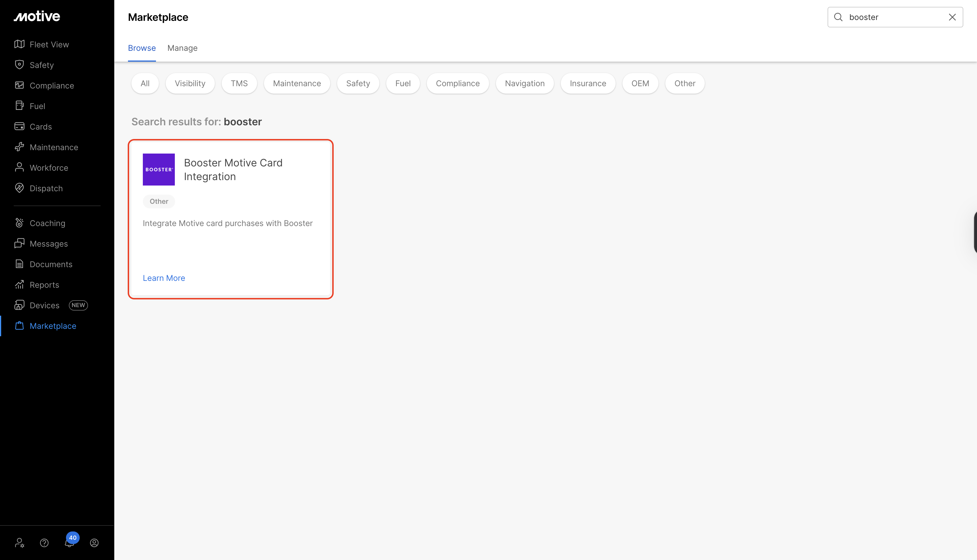Viewport: 977px width, 560px height.
Task: Filter by Other category chip
Action: point(685,83)
